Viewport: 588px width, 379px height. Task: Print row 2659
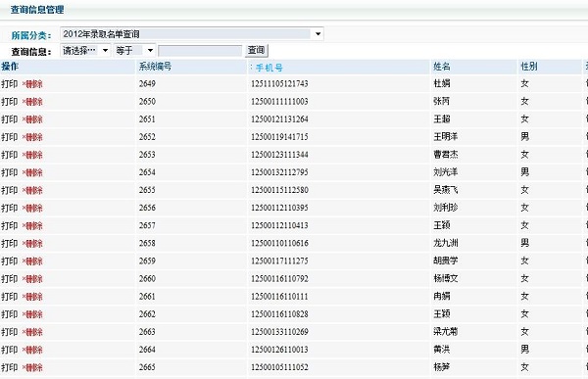[10, 261]
